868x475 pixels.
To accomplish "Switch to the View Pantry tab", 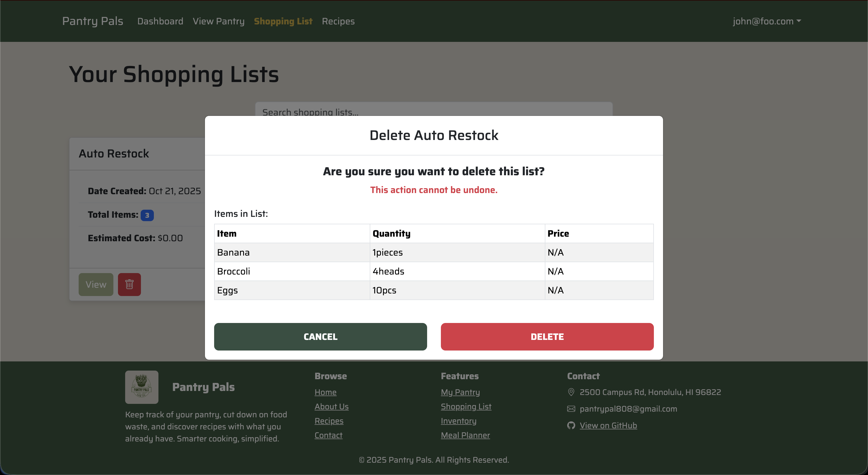I will (218, 21).
